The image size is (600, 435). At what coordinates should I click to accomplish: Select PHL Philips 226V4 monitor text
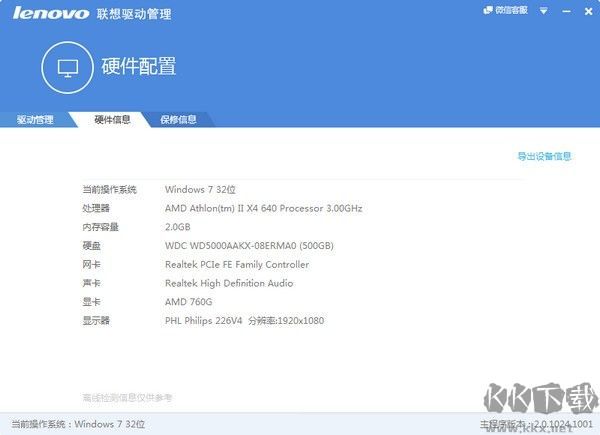(x=204, y=321)
